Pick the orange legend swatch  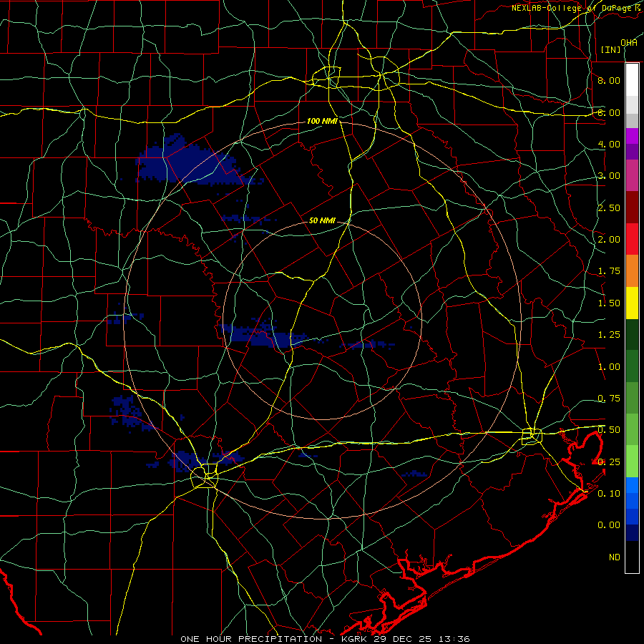tap(632, 271)
